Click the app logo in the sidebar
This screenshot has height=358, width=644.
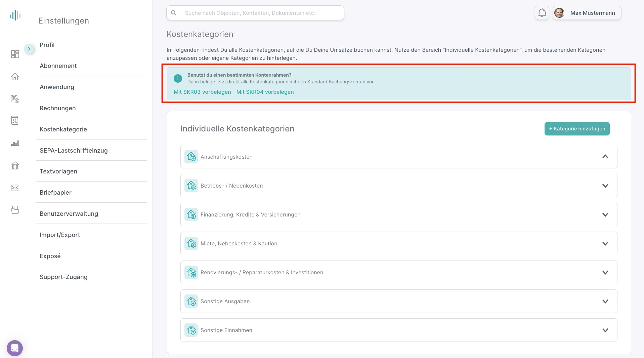coord(15,15)
